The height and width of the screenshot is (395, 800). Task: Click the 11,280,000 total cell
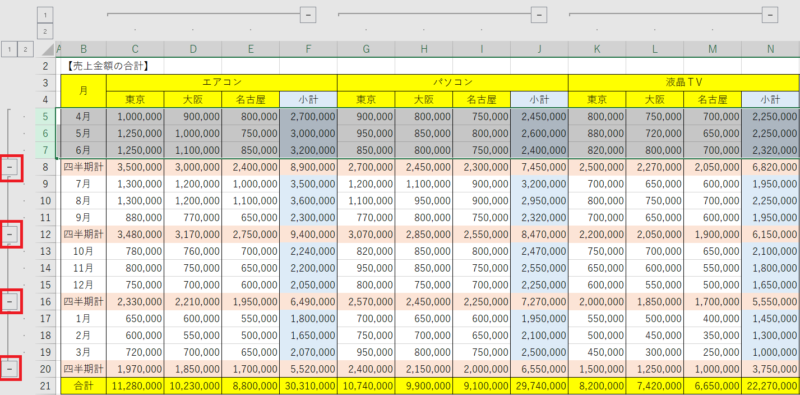tap(135, 386)
